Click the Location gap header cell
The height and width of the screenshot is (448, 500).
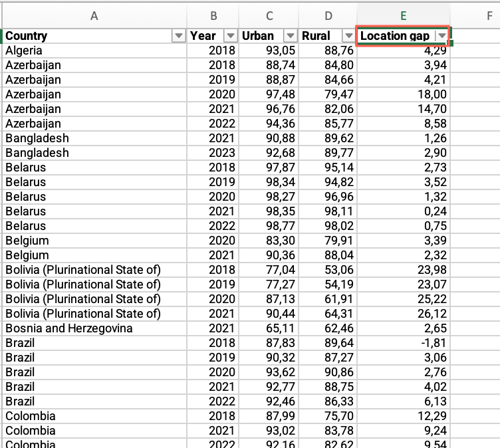pyautogui.click(x=404, y=36)
